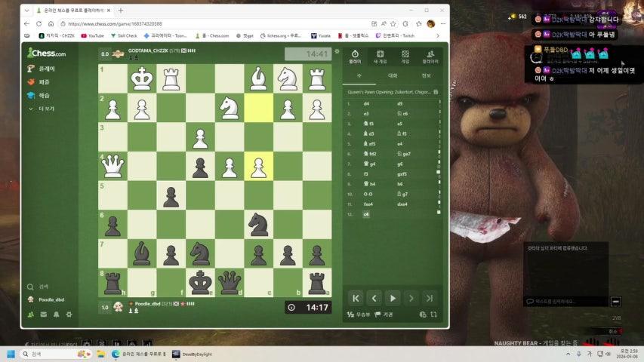
Task: Click the highlighted white pawn on the board
Action: (258, 166)
